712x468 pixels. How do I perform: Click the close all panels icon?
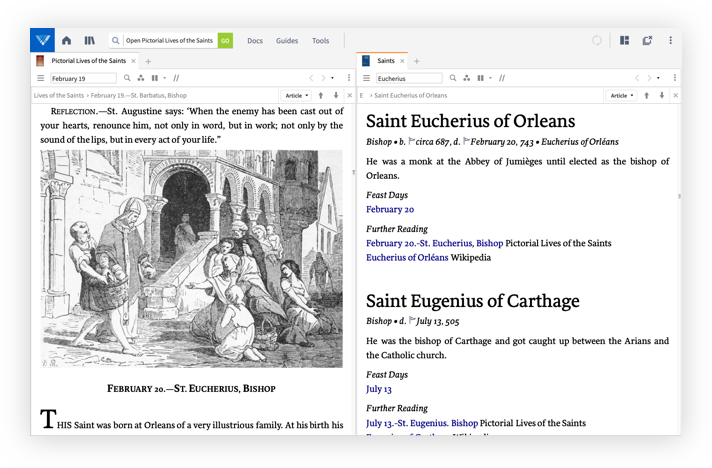click(x=647, y=40)
